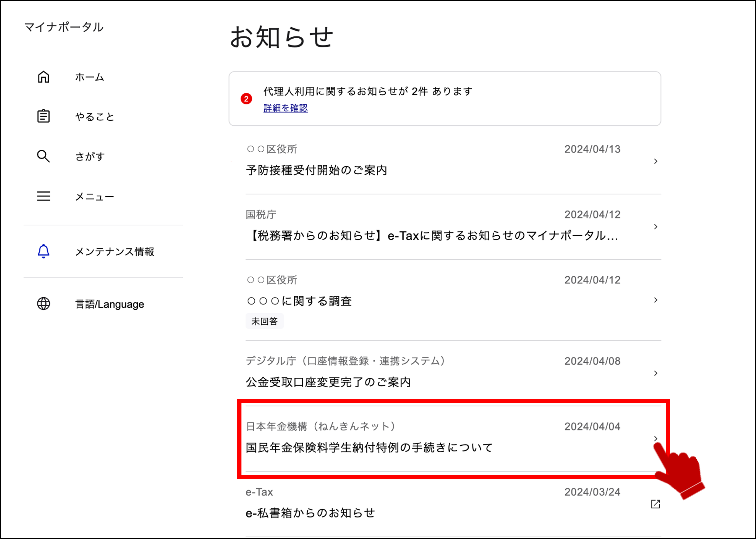Image resolution: width=756 pixels, height=539 pixels.
Task: Click the メンテナンス情報 bell icon
Action: [x=43, y=251]
